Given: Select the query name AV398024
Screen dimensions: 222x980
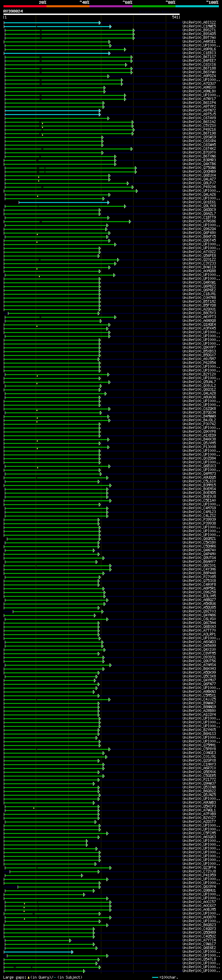Looking at the screenshot, I should [x=13, y=11].
